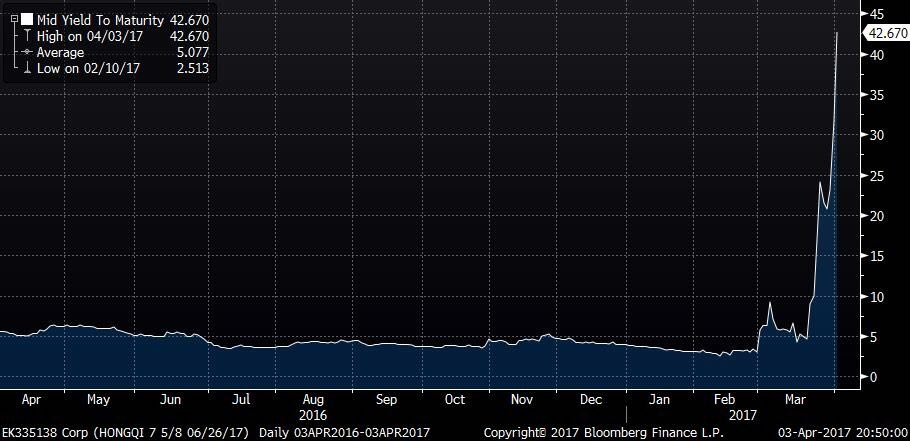Click the Aug label on the time axis
The width and height of the screenshot is (910, 441).
pos(313,400)
